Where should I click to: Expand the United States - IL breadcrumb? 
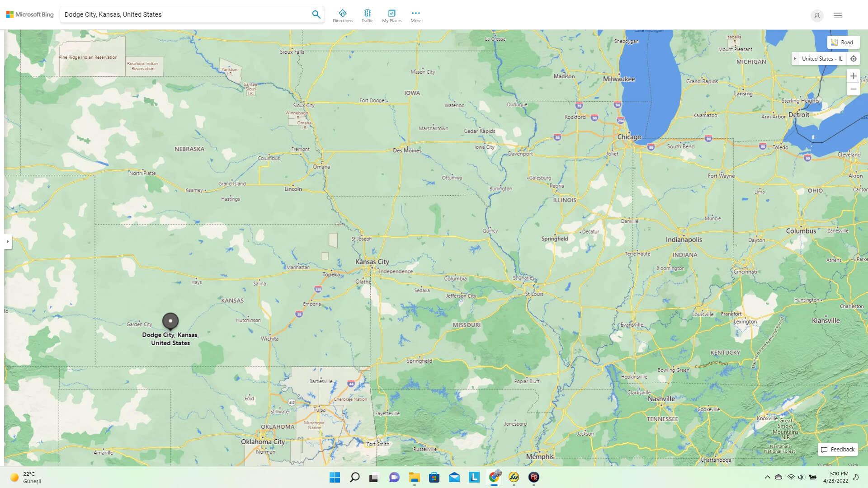coord(795,59)
